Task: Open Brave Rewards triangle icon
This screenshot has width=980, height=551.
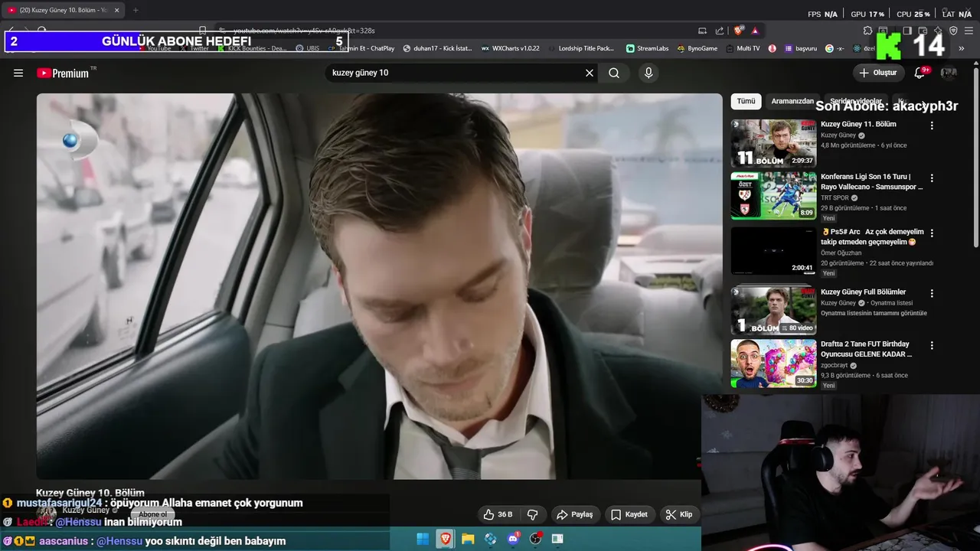Action: point(755,31)
